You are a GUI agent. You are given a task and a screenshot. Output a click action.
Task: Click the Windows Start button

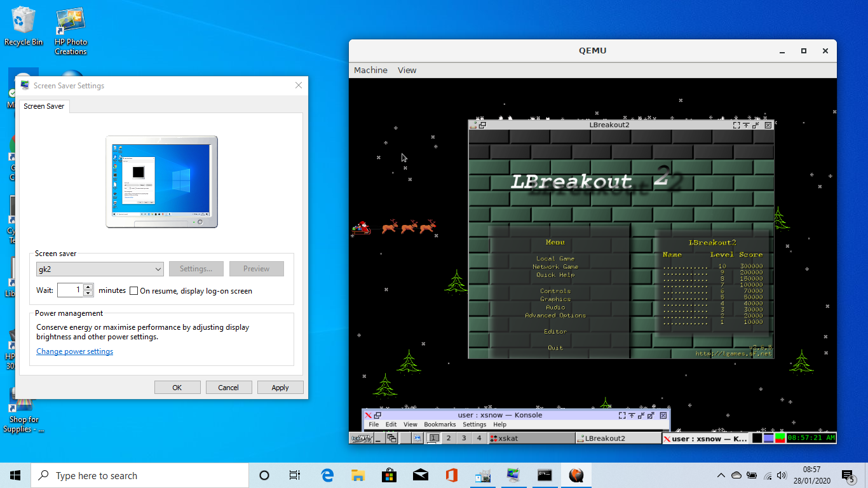15,475
